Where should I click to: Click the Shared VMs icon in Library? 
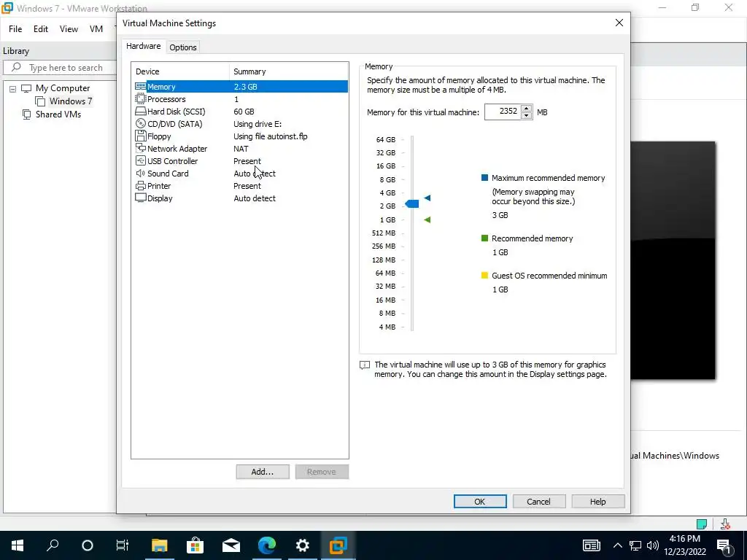pyautogui.click(x=27, y=114)
